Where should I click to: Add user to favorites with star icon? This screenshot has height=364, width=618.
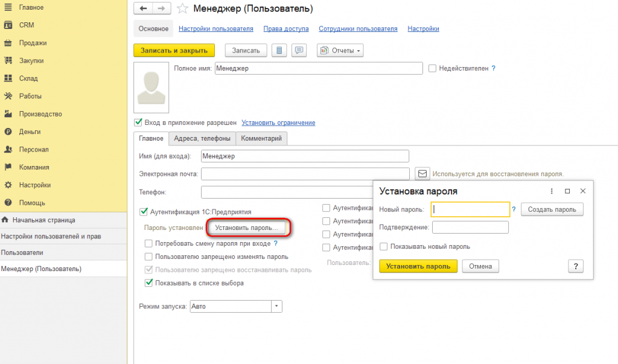click(x=182, y=8)
